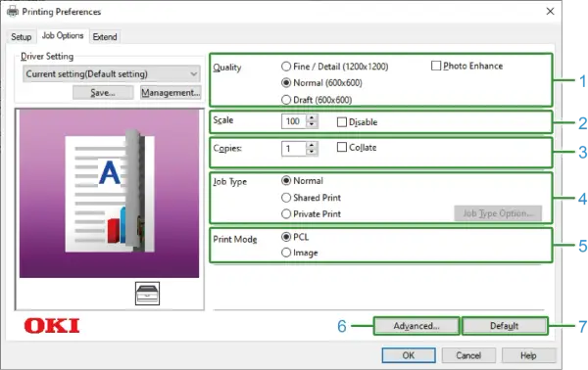588x370 pixels.
Task: Open the Extend tab
Action: 105,36
